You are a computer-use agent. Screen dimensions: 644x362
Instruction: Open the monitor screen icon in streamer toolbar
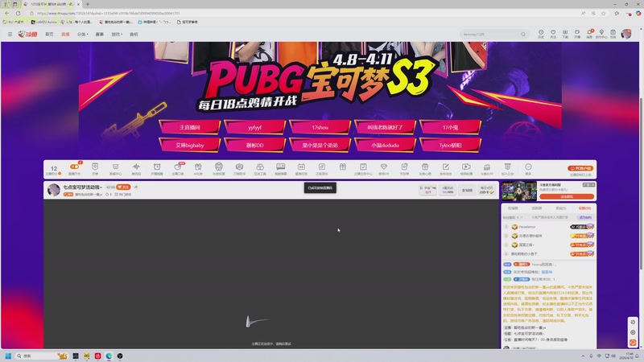pyautogui.click(x=280, y=168)
